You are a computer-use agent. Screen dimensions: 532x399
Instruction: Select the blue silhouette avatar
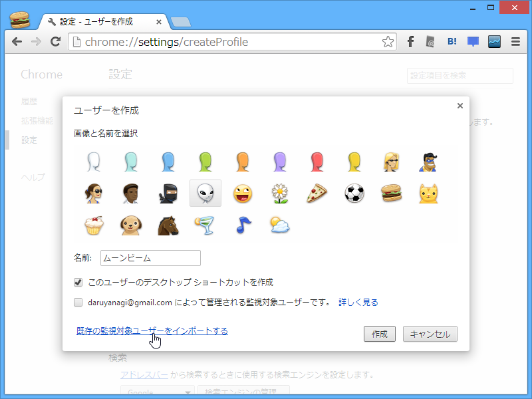[168, 162]
